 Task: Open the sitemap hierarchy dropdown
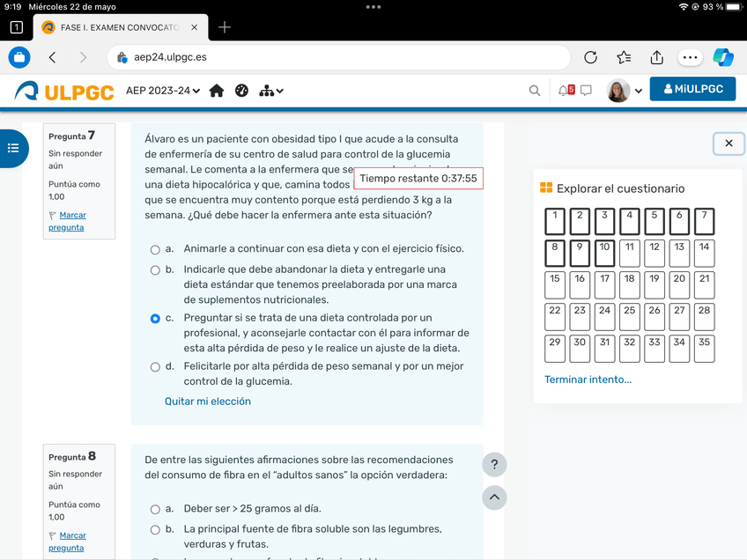(271, 91)
